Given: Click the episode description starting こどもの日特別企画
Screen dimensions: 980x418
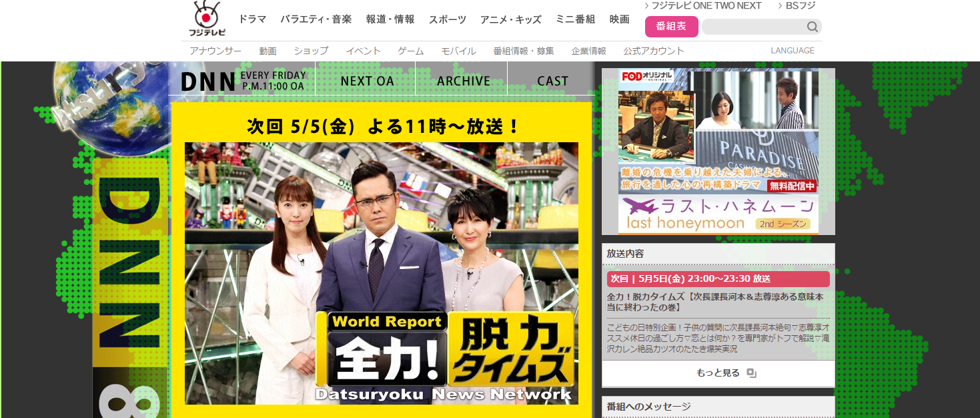Looking at the screenshot, I should pos(718,339).
